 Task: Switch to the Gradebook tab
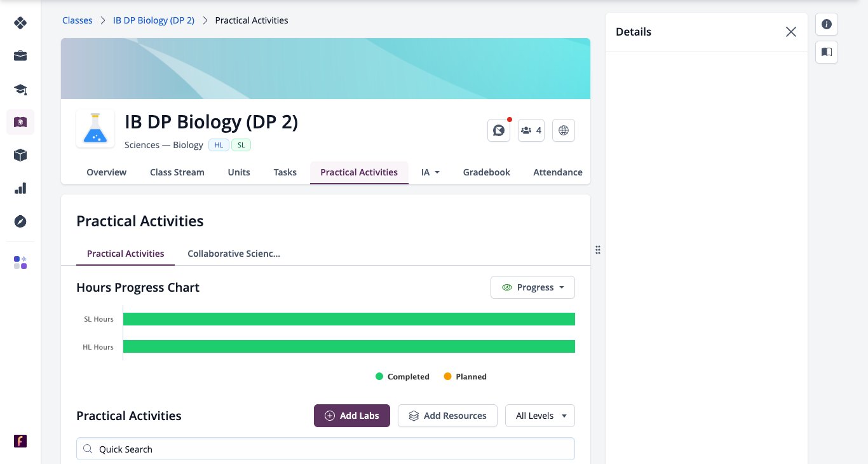click(x=487, y=172)
